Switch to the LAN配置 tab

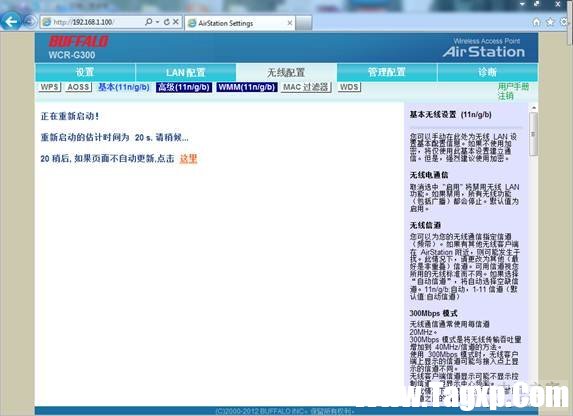[186, 72]
